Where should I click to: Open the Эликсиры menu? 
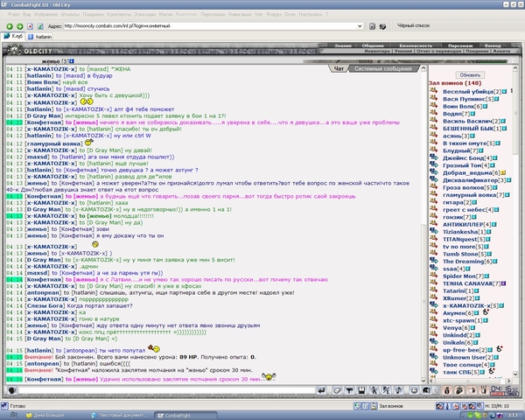(145, 14)
